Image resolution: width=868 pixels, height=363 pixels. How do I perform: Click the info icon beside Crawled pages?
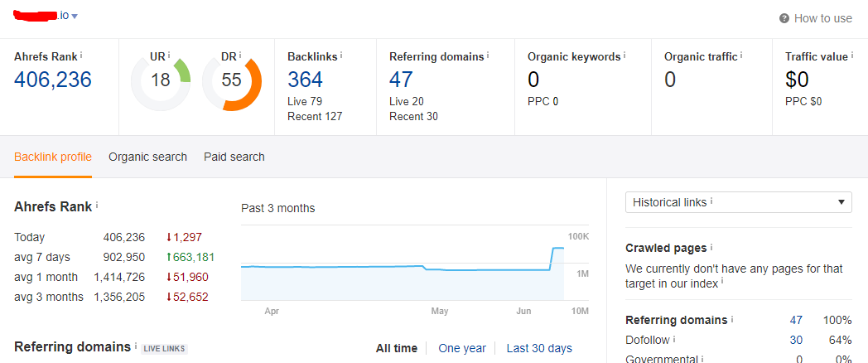(711, 247)
